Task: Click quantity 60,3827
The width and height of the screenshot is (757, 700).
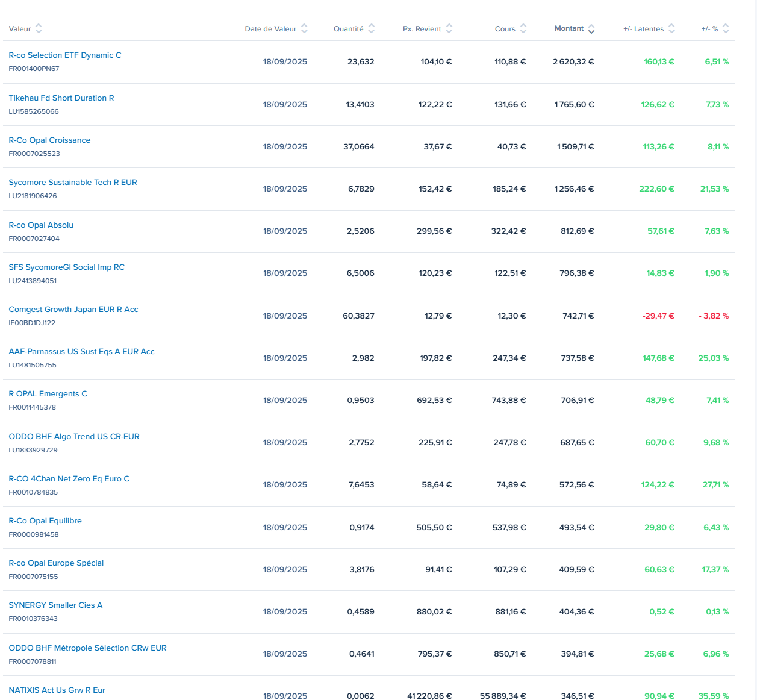Action: tap(358, 316)
